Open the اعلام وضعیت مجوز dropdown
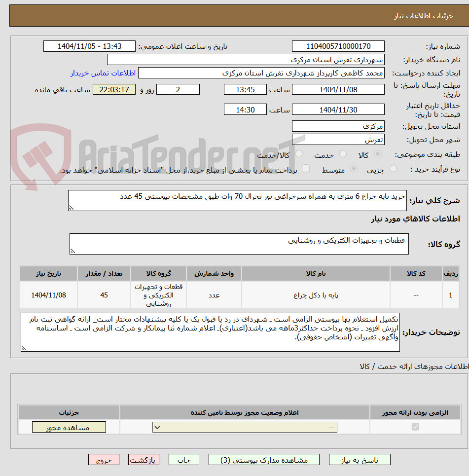Image resolution: width=469 pixels, height=476 pixels. click(x=245, y=428)
